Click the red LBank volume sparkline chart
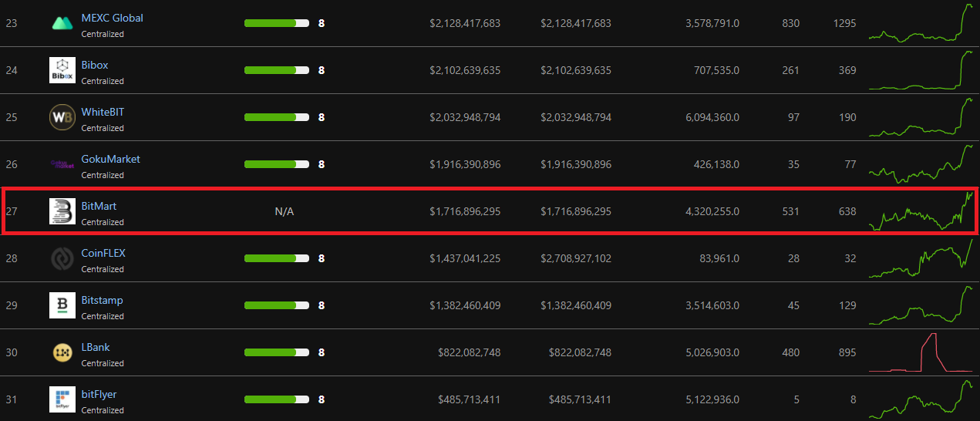Screen dimensions: 980x421 pyautogui.click(x=921, y=352)
